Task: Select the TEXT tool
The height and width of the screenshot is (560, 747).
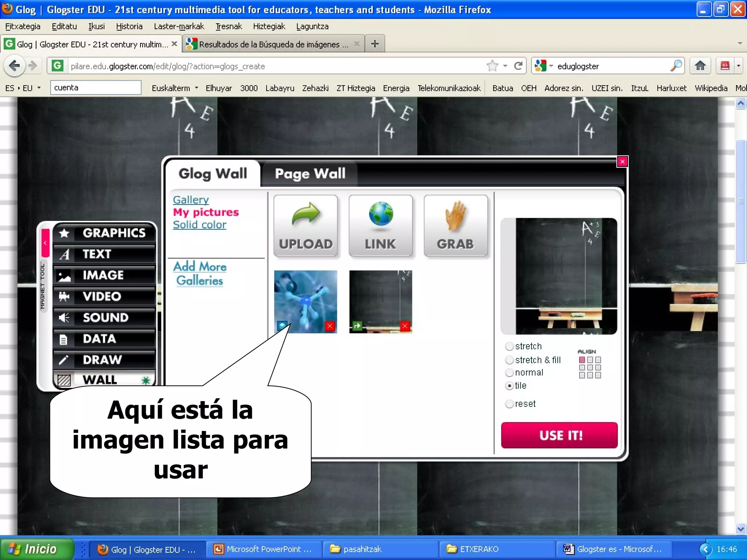Action: [105, 254]
